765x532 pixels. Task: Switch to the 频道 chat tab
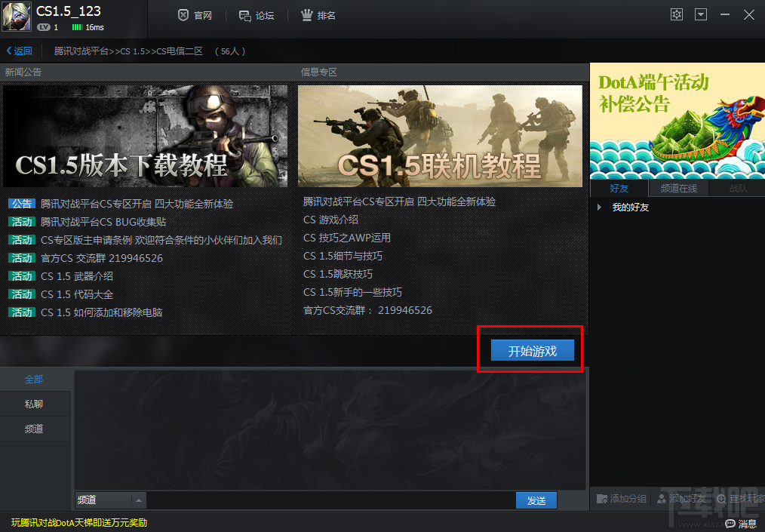point(34,429)
